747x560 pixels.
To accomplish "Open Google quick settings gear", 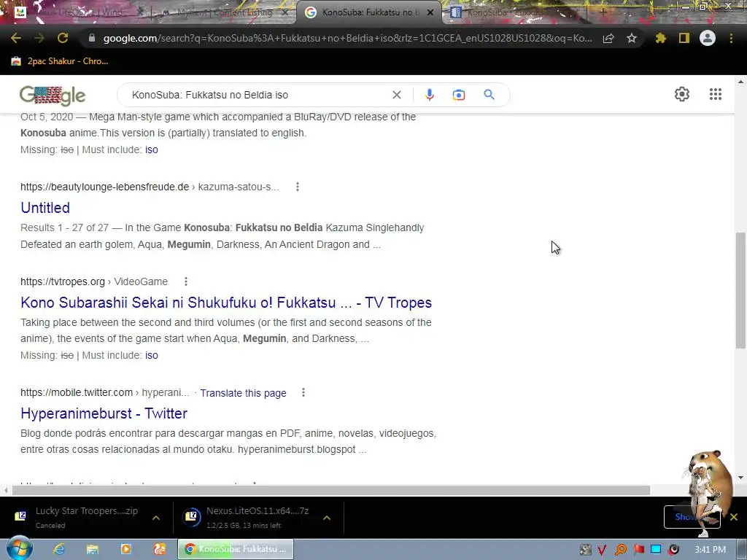I will pos(682,94).
